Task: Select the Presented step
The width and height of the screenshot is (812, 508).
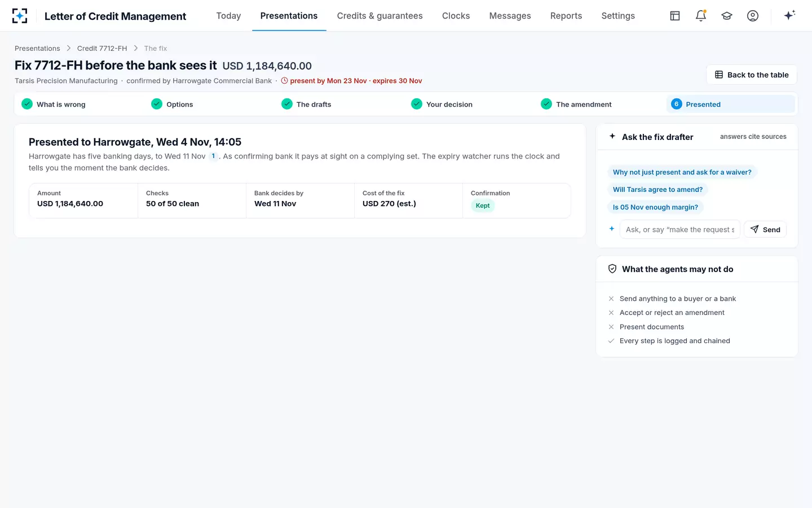Action: point(731,104)
